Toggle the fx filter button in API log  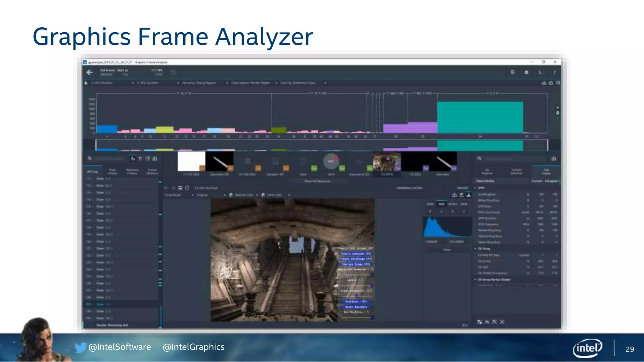(133, 159)
